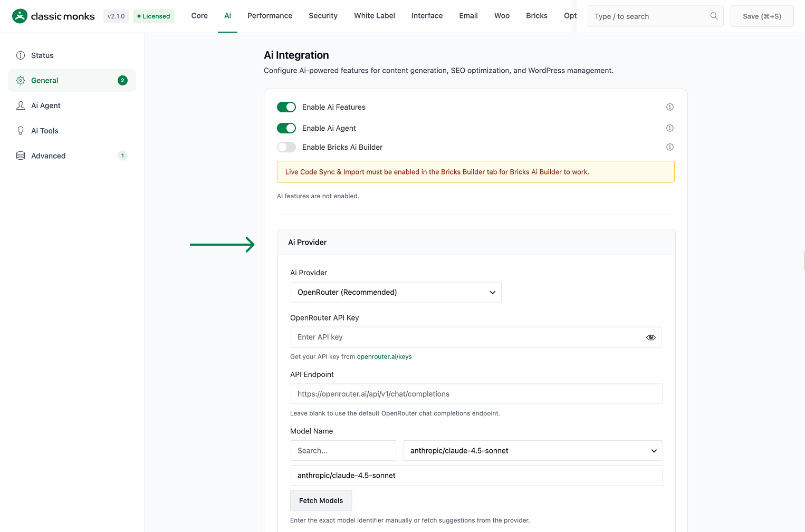The height and width of the screenshot is (532, 805).
Task: Open the model name dropdown list
Action: [x=533, y=451]
